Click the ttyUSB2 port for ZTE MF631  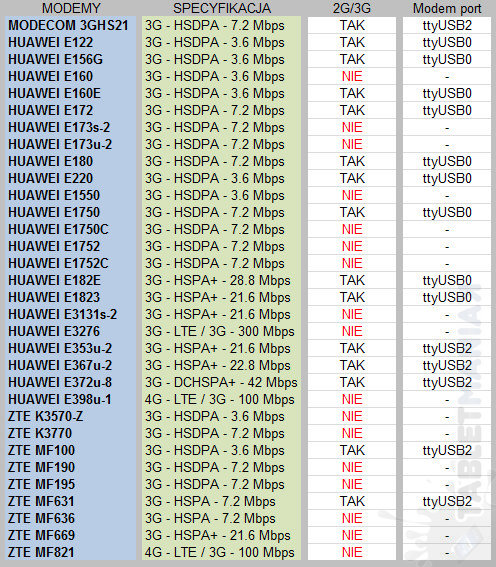447,501
